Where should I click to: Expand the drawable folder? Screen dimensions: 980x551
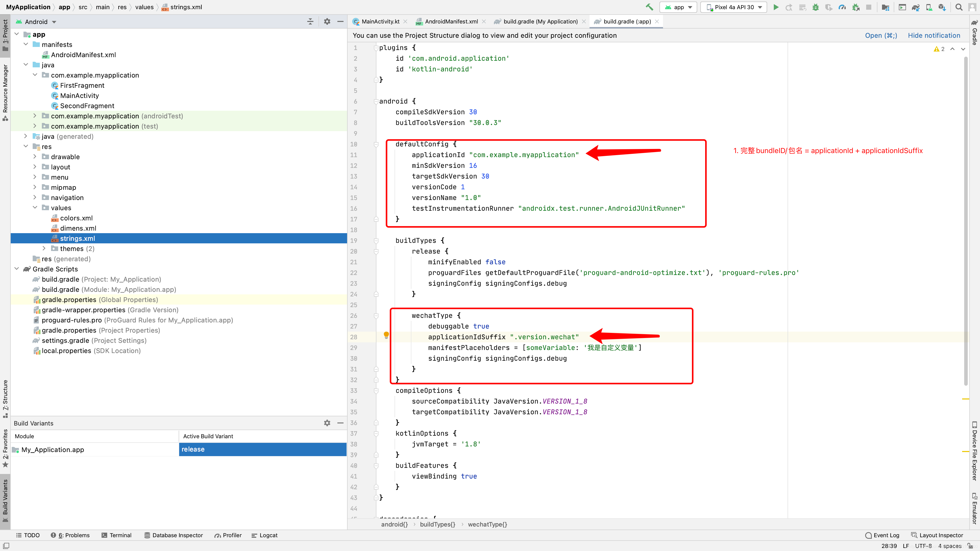[35, 156]
